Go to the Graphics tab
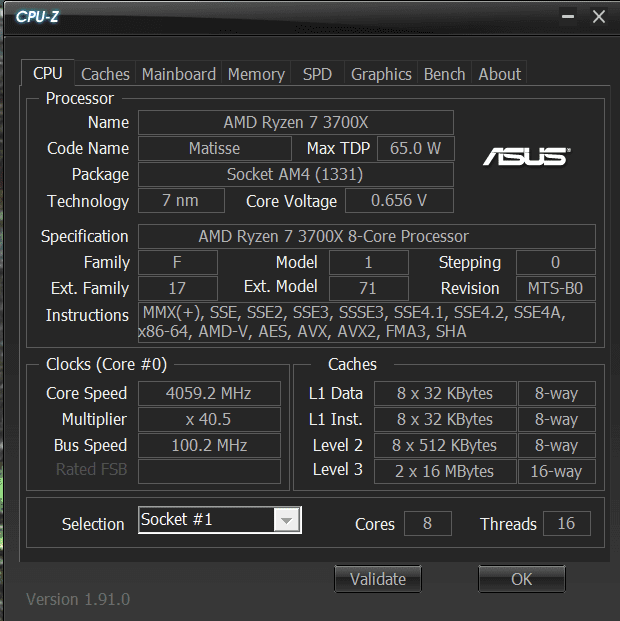Screen dimensions: 620x621 click(381, 74)
